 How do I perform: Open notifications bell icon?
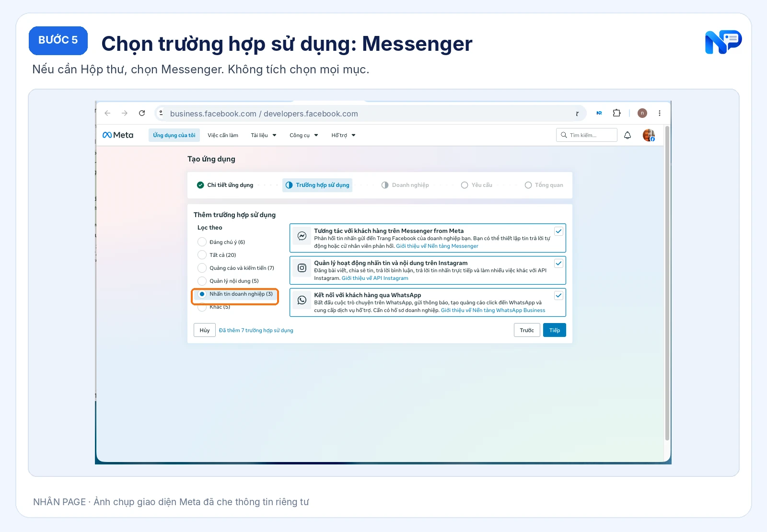pos(628,135)
